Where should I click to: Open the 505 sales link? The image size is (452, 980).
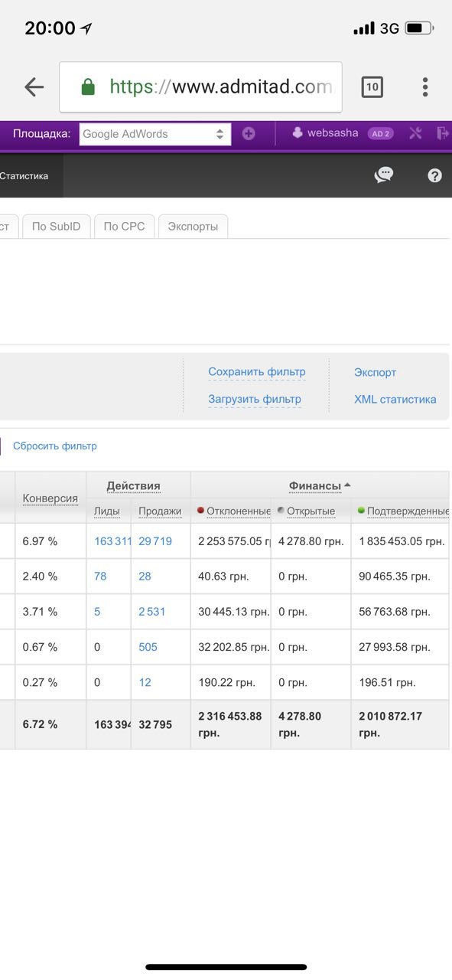148,647
